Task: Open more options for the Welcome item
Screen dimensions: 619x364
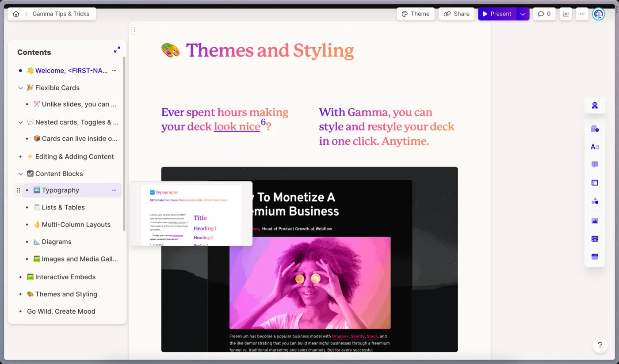Action: pos(114,71)
